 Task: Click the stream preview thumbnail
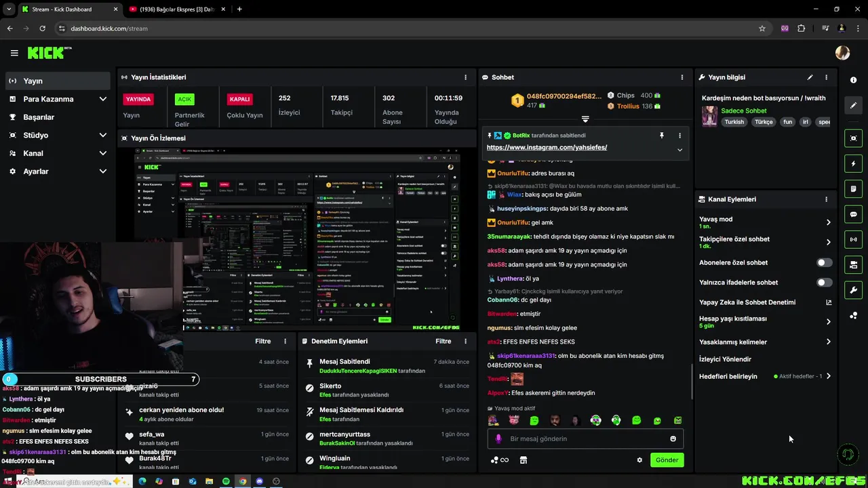(297, 240)
